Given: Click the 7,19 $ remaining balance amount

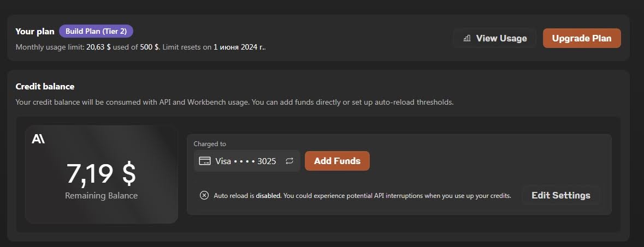Looking at the screenshot, I should point(101,173).
